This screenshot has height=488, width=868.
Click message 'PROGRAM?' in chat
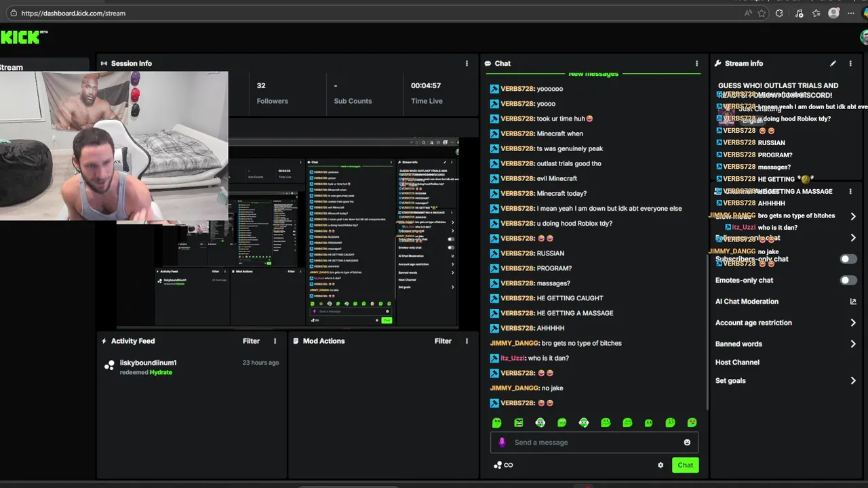[x=554, y=268]
